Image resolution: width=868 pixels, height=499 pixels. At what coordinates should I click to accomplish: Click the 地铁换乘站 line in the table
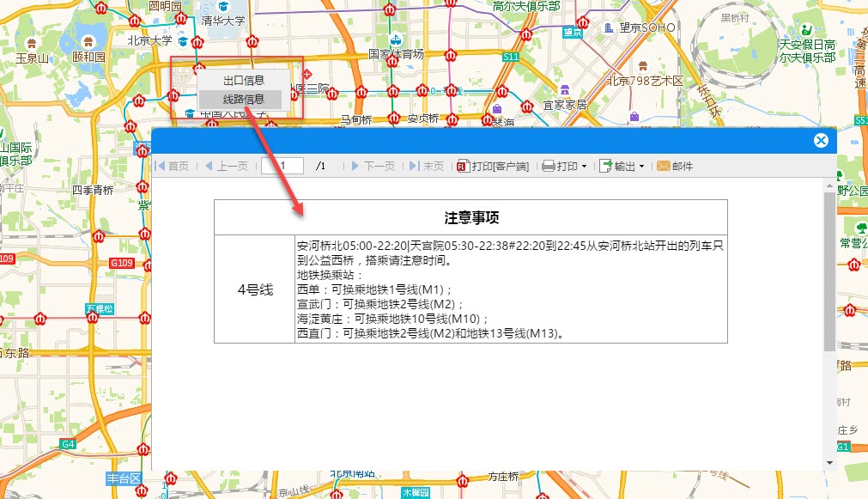(x=330, y=275)
